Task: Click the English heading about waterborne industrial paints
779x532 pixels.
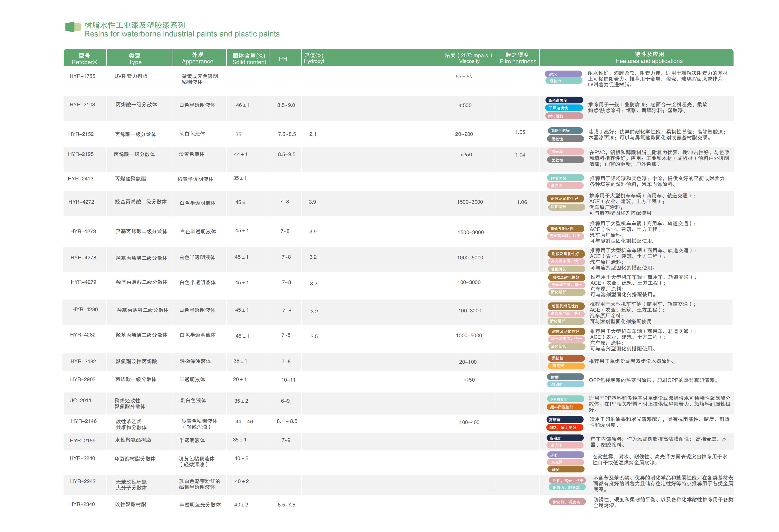Action: (x=182, y=34)
